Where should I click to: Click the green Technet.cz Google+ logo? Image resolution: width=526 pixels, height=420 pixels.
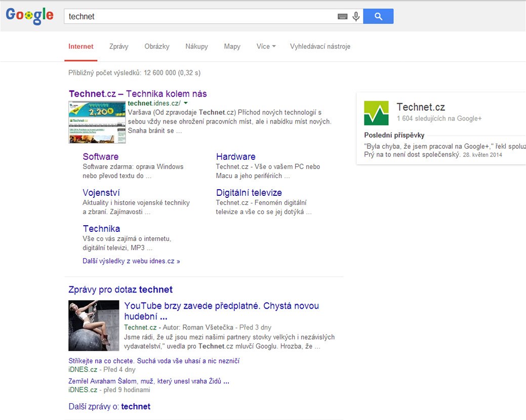[x=376, y=113]
